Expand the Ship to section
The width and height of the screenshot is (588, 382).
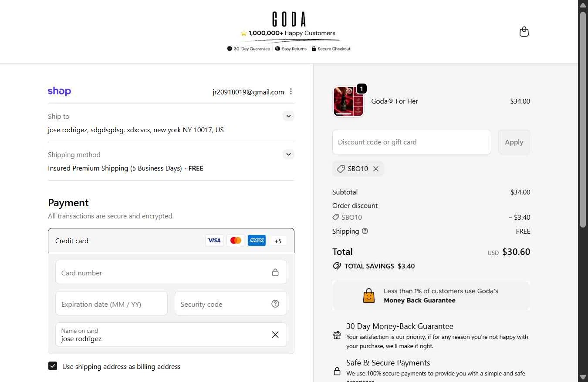(x=288, y=116)
